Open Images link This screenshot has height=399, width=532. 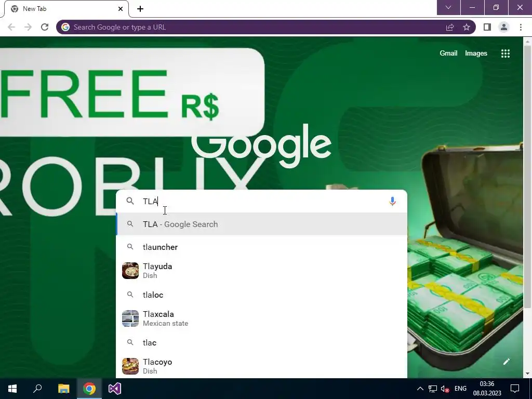476,54
